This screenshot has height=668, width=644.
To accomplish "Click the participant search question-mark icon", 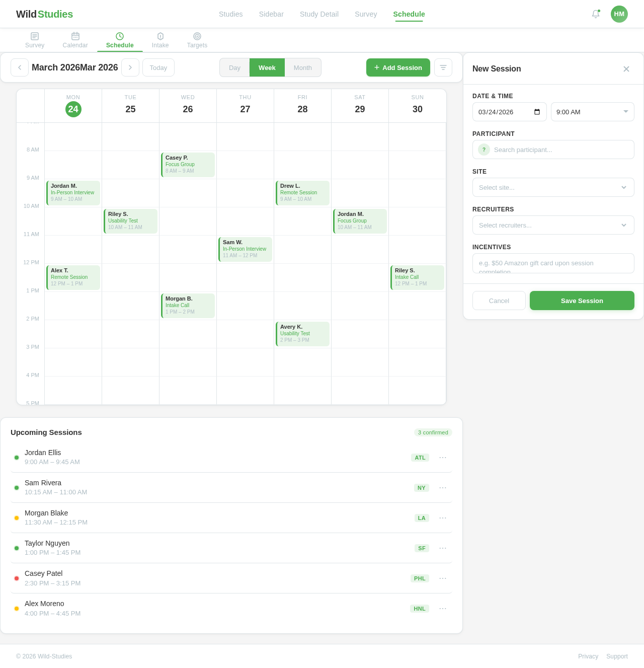I will [484, 150].
